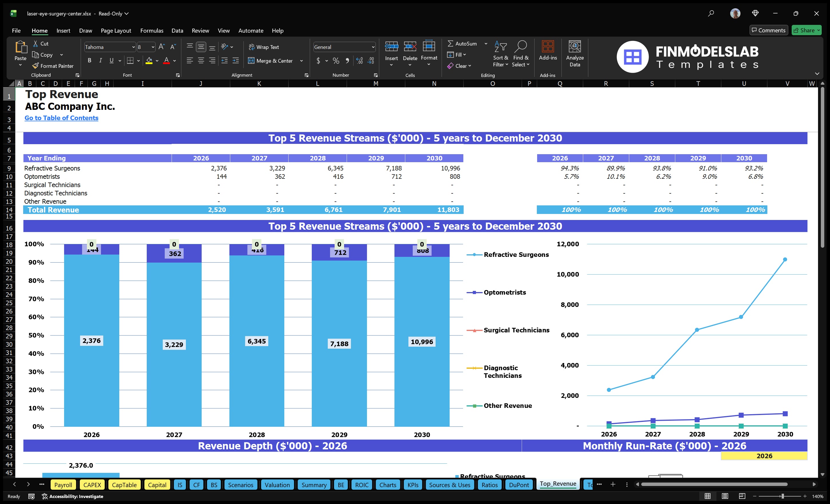
Task: Click the Ready status bar indicator
Action: (13, 496)
